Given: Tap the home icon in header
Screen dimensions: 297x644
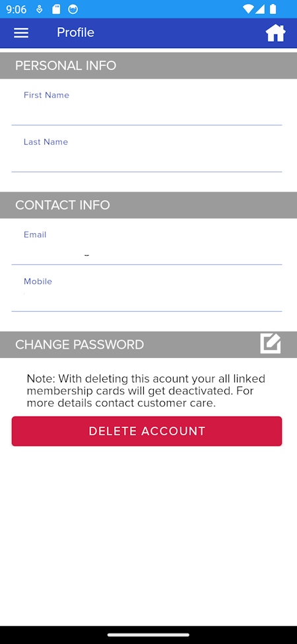Looking at the screenshot, I should [x=275, y=33].
